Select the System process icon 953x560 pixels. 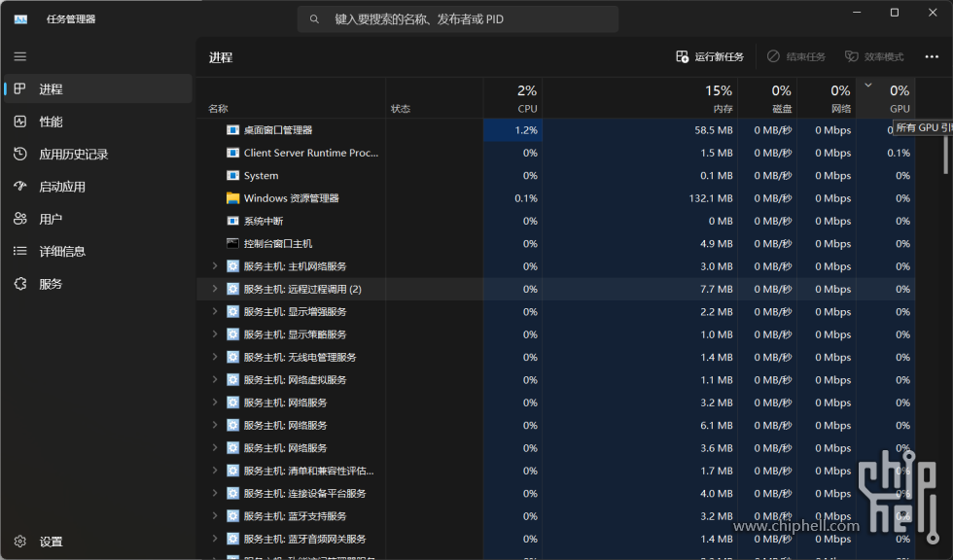tap(232, 176)
